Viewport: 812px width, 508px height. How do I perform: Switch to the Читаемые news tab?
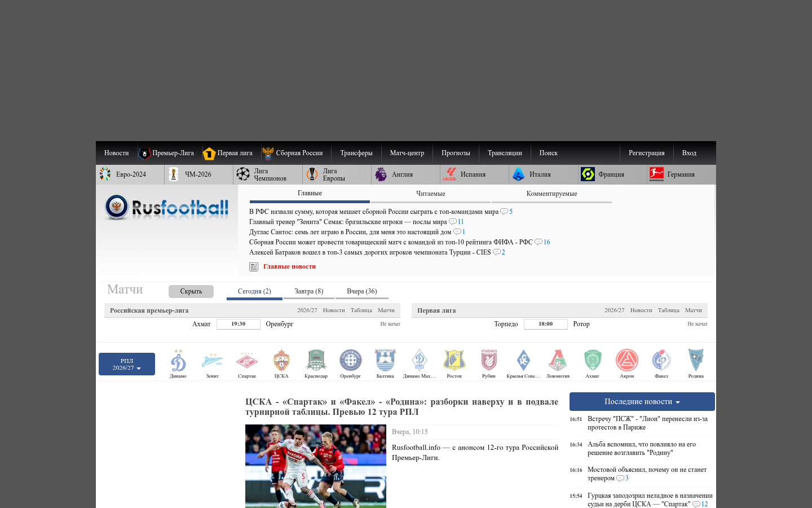(x=431, y=194)
